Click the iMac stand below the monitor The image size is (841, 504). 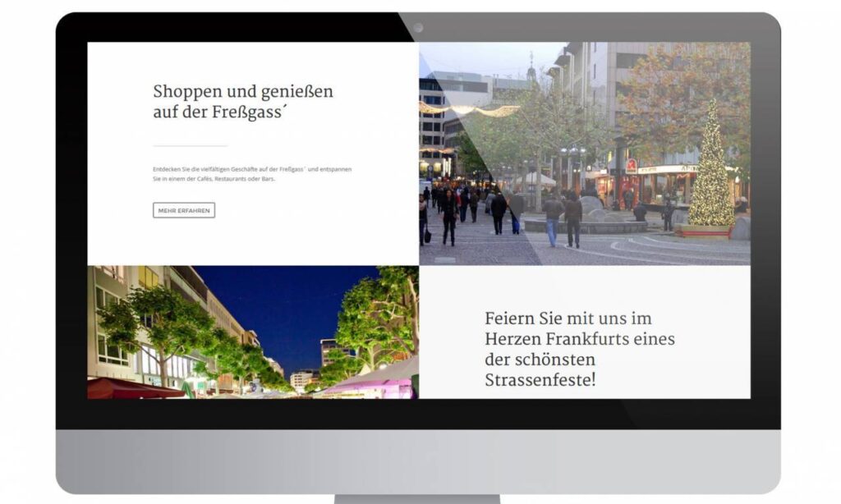(417, 498)
